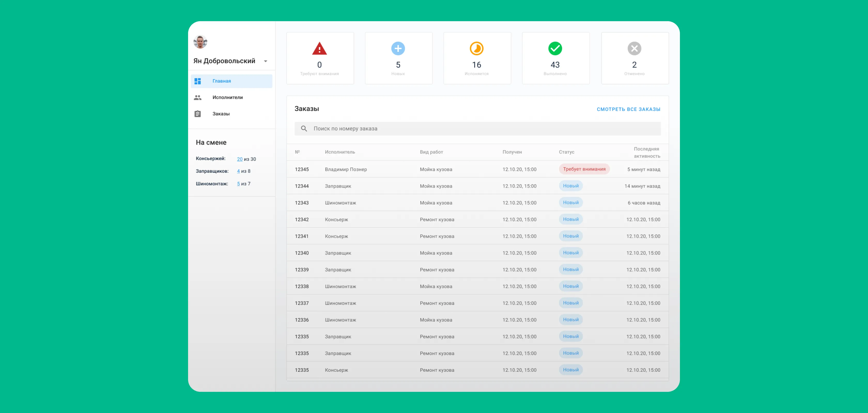
Task: Open the 20 concierges on-shift link
Action: (239, 159)
